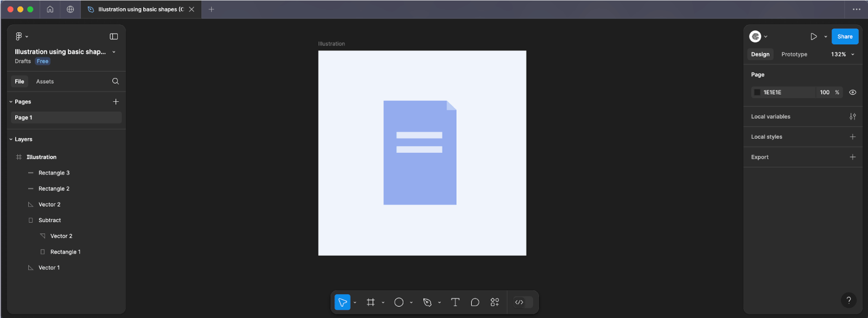Collapse the Layers section
Image resolution: width=868 pixels, height=318 pixels.
pyautogui.click(x=11, y=139)
